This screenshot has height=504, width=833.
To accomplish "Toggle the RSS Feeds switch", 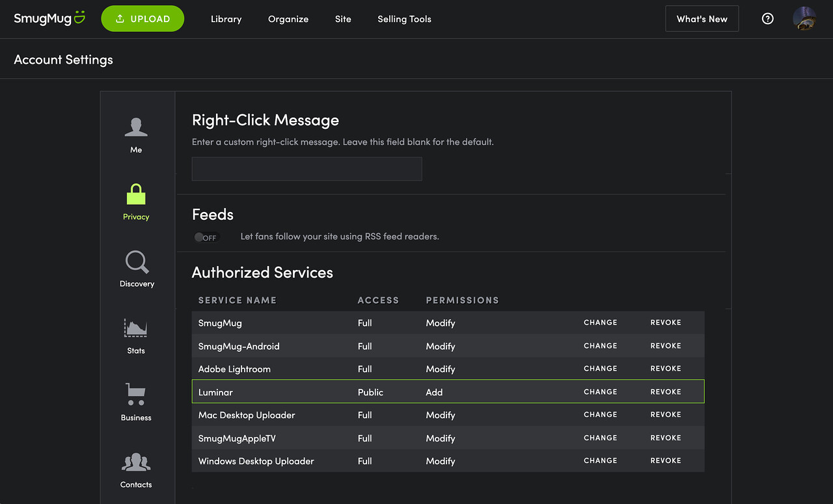I will (206, 237).
